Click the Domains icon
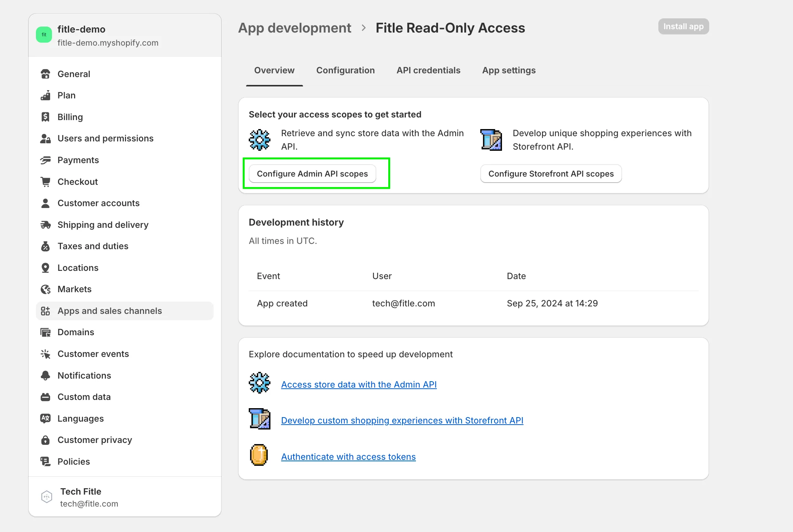This screenshot has width=793, height=532. point(45,332)
